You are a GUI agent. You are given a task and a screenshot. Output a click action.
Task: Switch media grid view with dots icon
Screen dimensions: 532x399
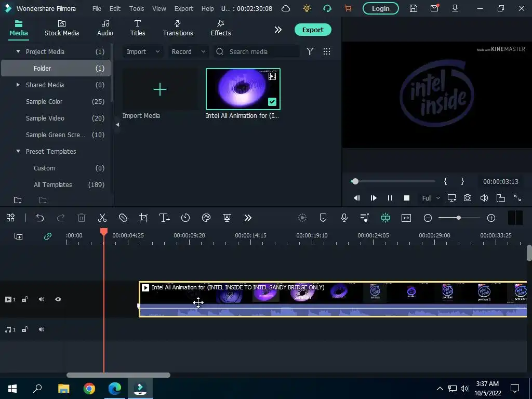click(327, 51)
